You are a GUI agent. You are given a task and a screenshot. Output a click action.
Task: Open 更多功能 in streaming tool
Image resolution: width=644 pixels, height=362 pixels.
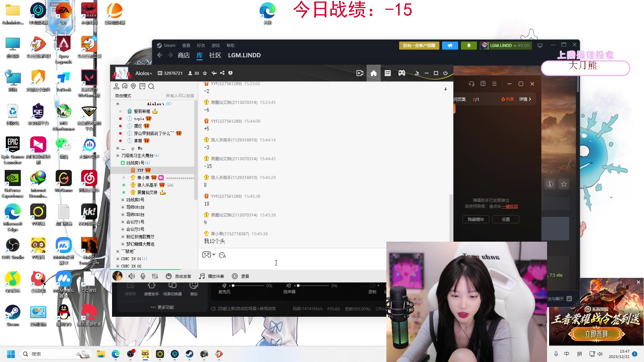(162, 307)
